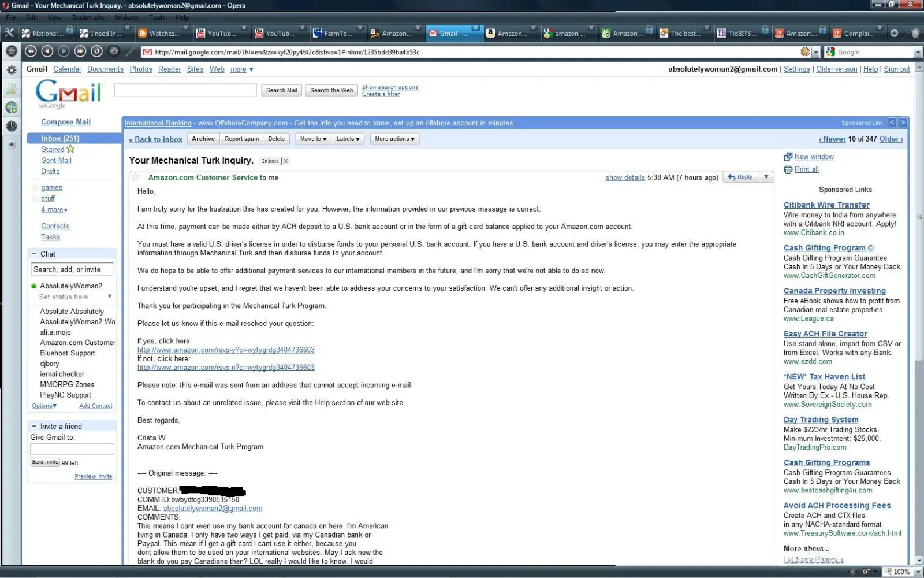Open the Widgets panel gear icon
Viewport: 924px width, 578px height.
point(11,70)
